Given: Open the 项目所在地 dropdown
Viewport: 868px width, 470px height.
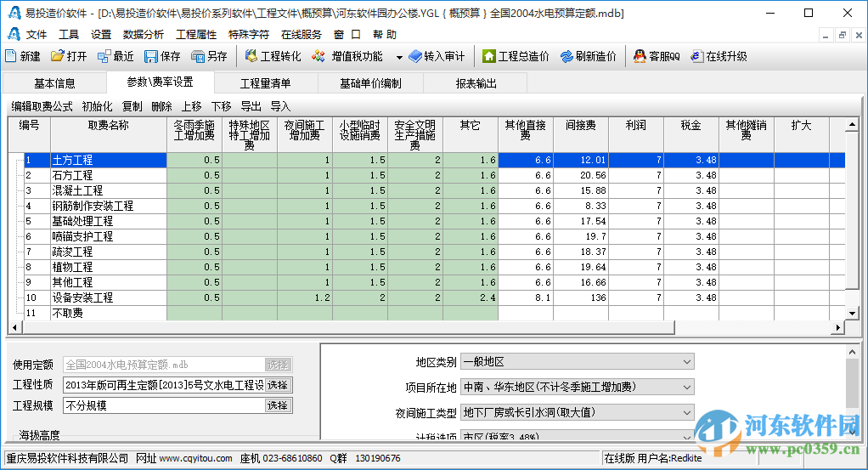Looking at the screenshot, I should tap(686, 387).
